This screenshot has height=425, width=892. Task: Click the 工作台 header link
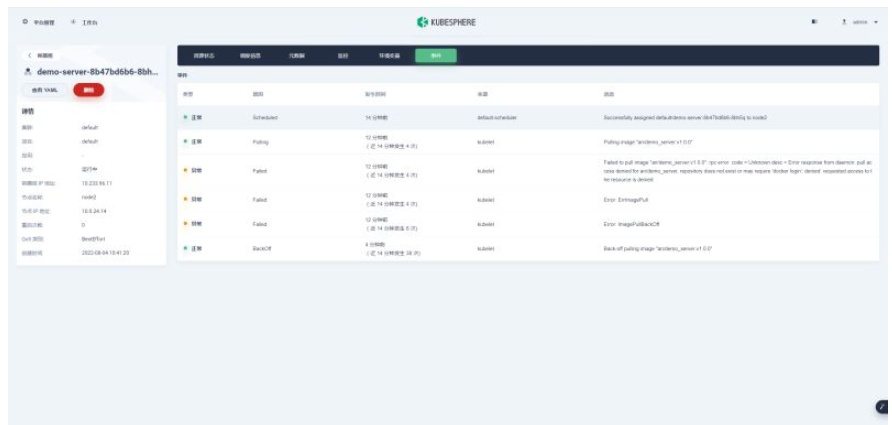pos(89,22)
